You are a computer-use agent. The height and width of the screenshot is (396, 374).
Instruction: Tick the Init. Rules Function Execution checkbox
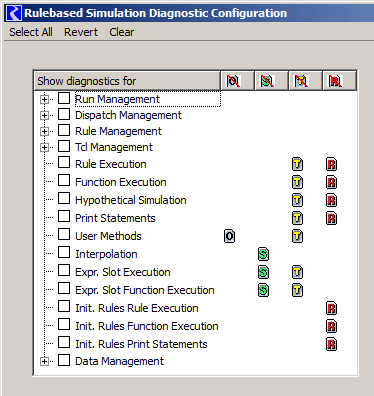pyautogui.click(x=64, y=325)
